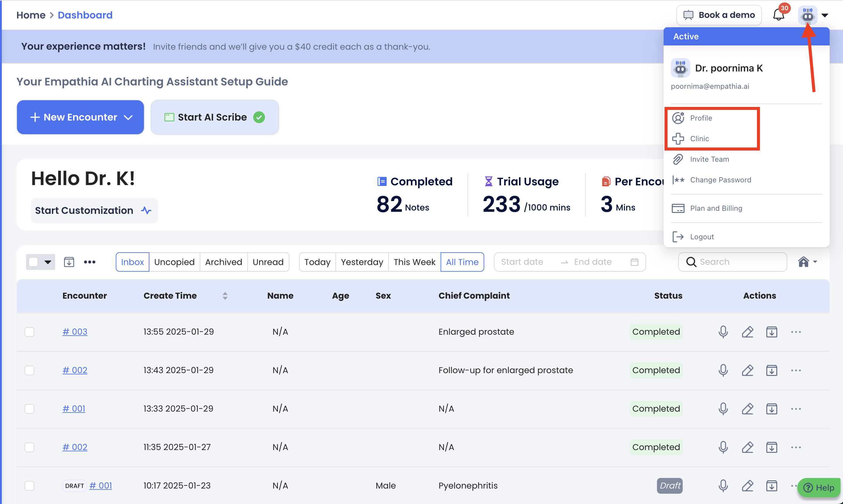
Task: Open the three-dot bulk actions menu
Action: coord(90,262)
